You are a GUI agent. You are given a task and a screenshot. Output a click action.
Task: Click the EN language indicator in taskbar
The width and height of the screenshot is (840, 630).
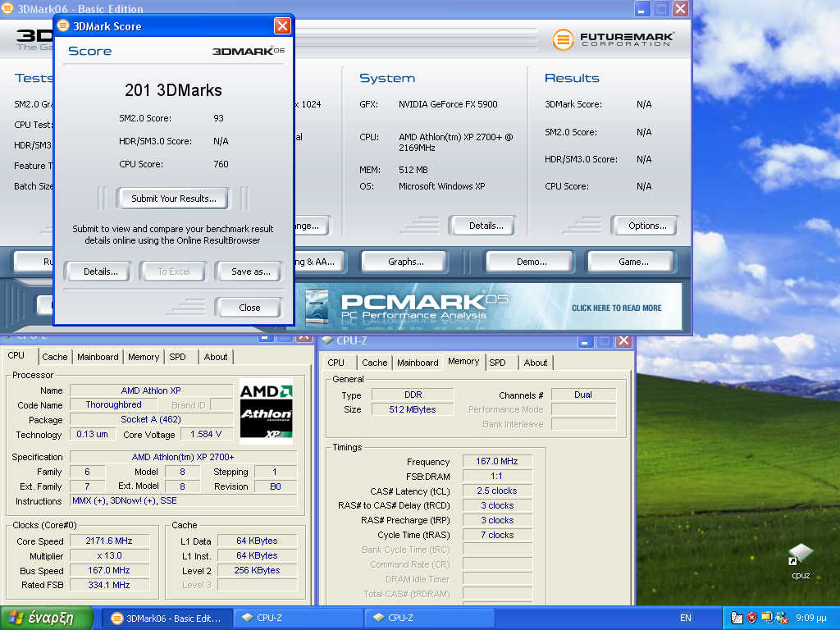pyautogui.click(x=685, y=618)
